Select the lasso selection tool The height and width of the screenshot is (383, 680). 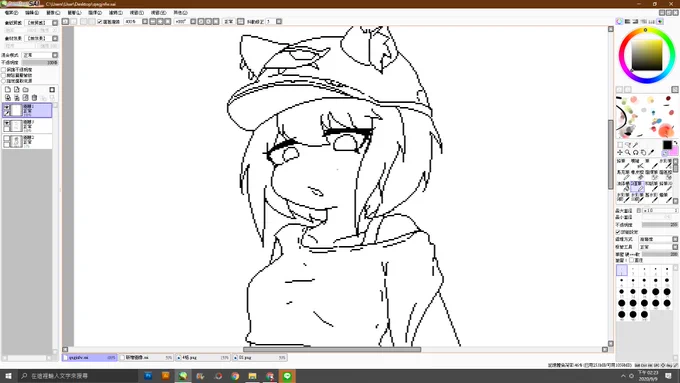[628, 145]
